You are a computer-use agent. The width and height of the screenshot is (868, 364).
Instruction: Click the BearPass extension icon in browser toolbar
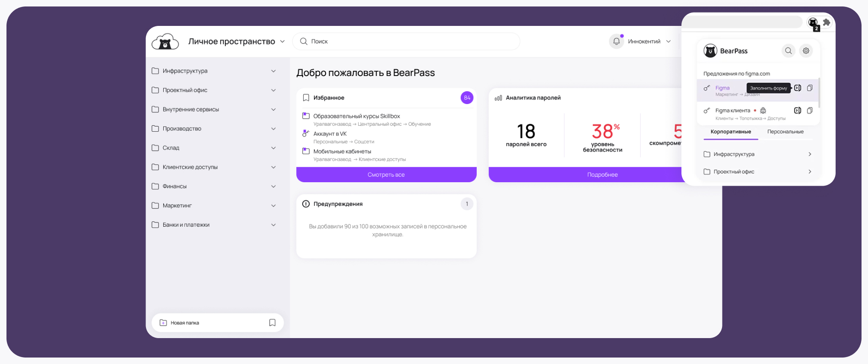813,22
